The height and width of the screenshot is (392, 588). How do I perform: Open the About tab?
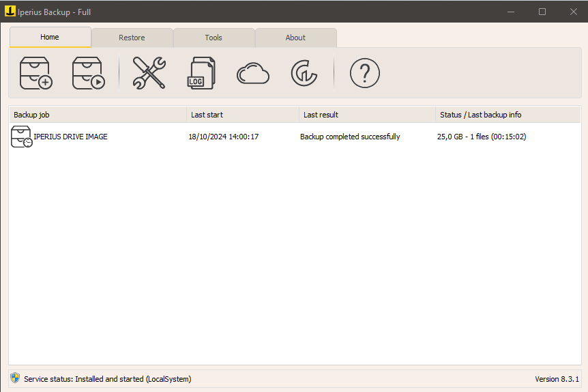(x=295, y=38)
